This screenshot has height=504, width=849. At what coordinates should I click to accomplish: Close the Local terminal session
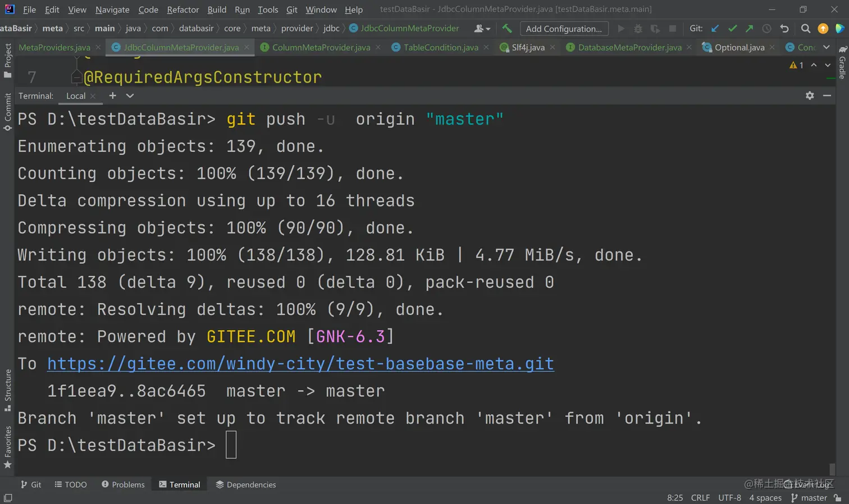click(93, 96)
